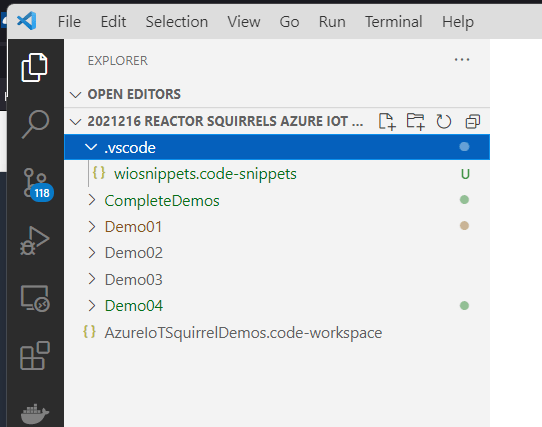Expand the Demo03 folder chevron
542x427 pixels.
[92, 279]
